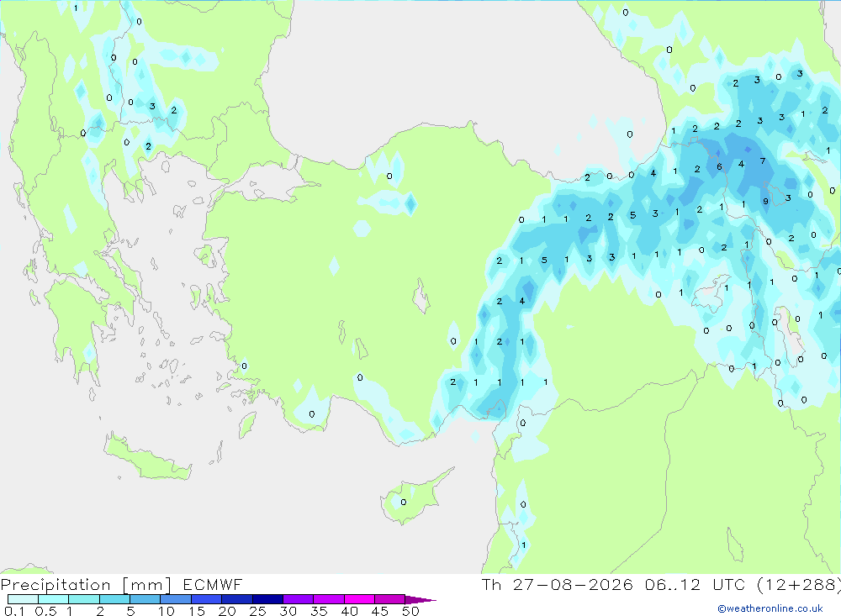This screenshot has height=616, width=841.
Task: Click the '30' legend scale label
Action: pyautogui.click(x=288, y=611)
